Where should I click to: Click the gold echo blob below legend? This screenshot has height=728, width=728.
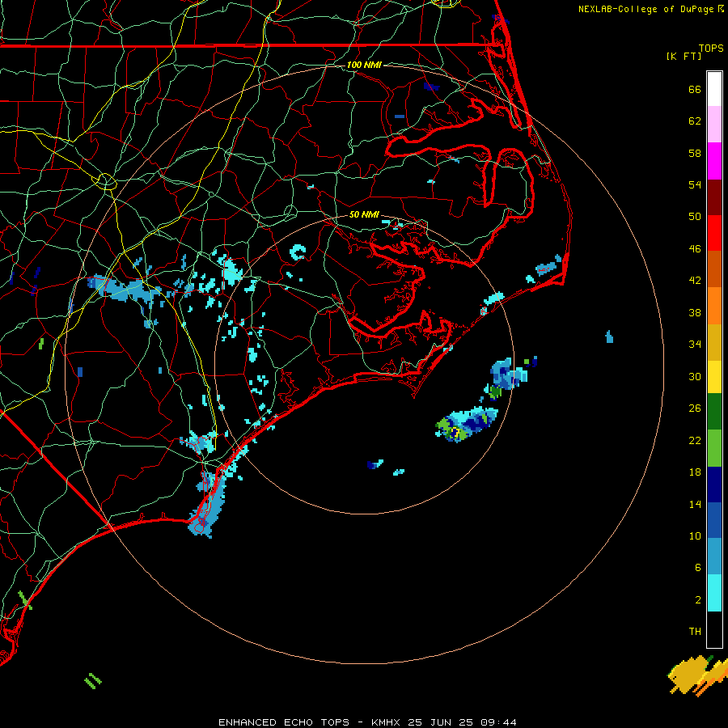pyautogui.click(x=688, y=675)
